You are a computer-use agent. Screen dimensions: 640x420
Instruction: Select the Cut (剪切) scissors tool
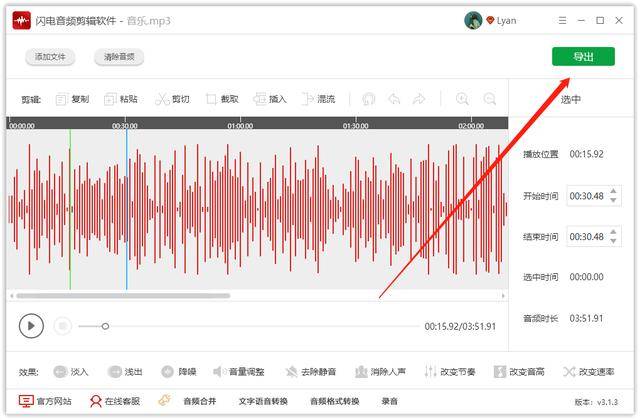click(x=172, y=99)
